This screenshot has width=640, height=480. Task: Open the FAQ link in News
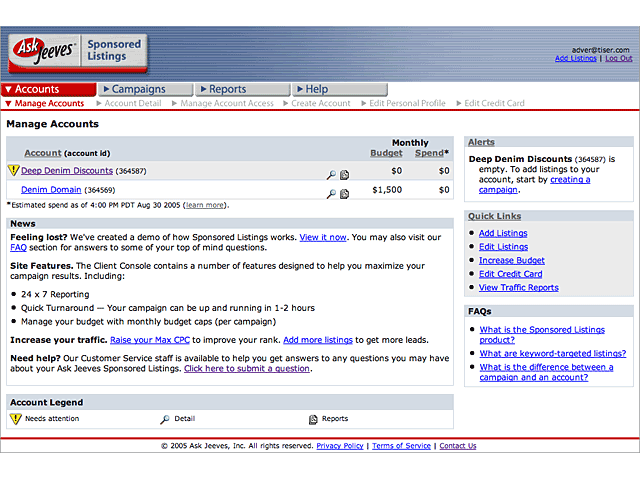[18, 248]
